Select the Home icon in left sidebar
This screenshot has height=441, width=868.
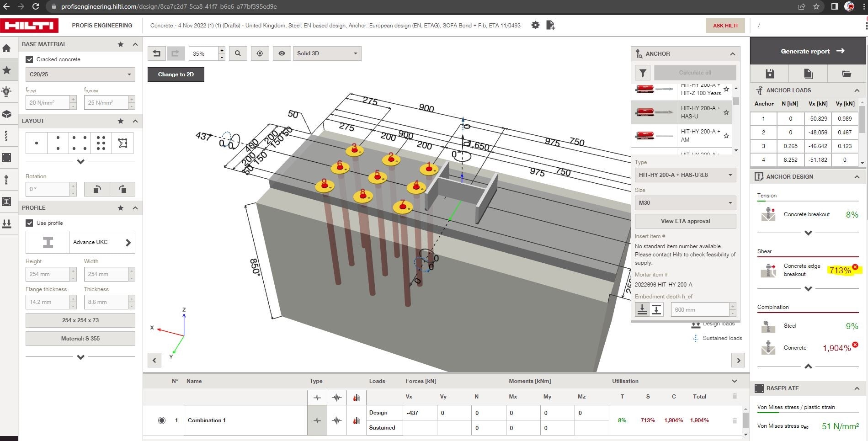pyautogui.click(x=7, y=48)
